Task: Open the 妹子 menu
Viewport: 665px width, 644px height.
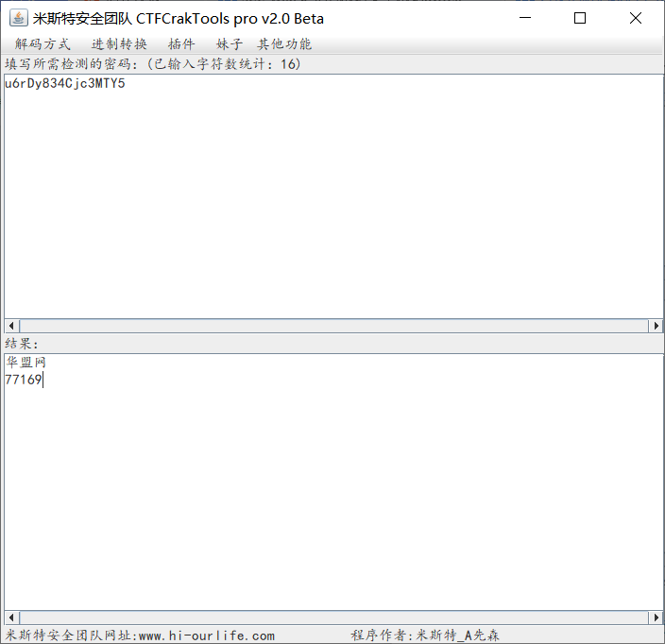Action: pyautogui.click(x=229, y=44)
